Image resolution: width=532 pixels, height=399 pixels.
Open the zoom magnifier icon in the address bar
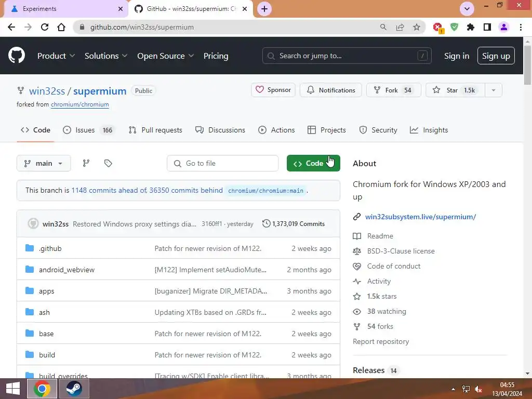383,27
